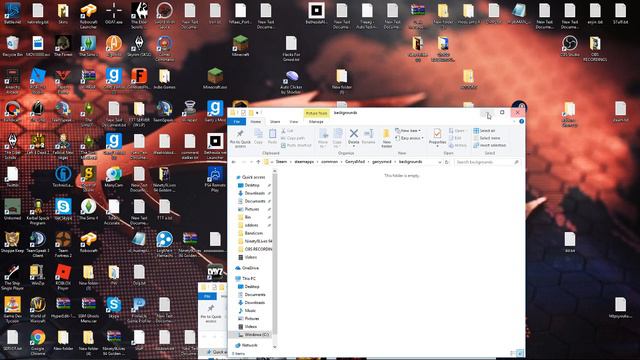Click Select none in the ribbon

click(487, 138)
